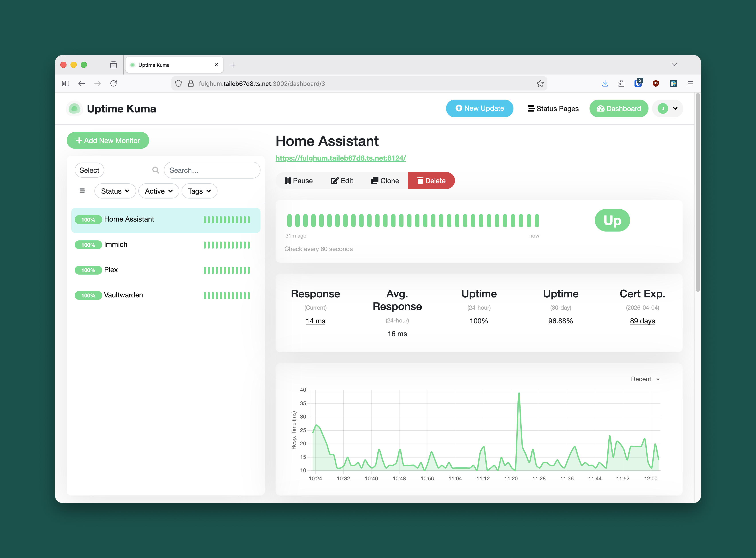
Task: Select the Immich monitor from the list
Action: coord(116,245)
